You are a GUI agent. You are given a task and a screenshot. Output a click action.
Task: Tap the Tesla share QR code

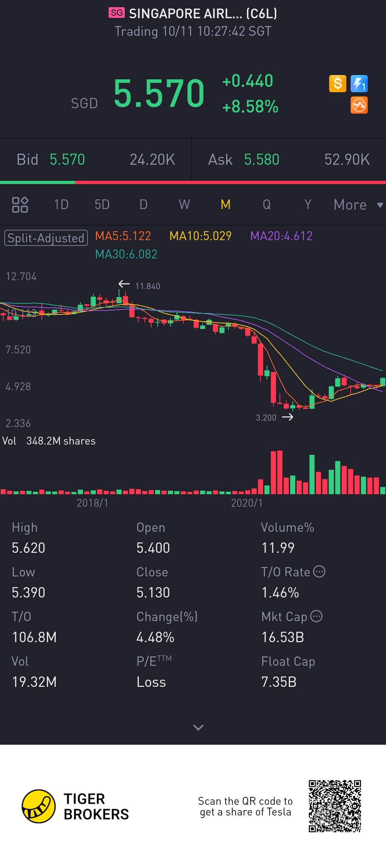click(x=335, y=807)
